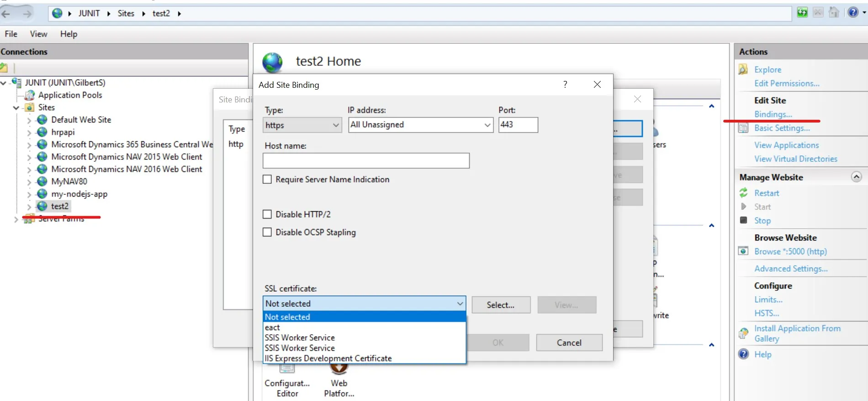Close the Add Site Binding dialog
Viewport: 868px width, 401px height.
click(597, 85)
